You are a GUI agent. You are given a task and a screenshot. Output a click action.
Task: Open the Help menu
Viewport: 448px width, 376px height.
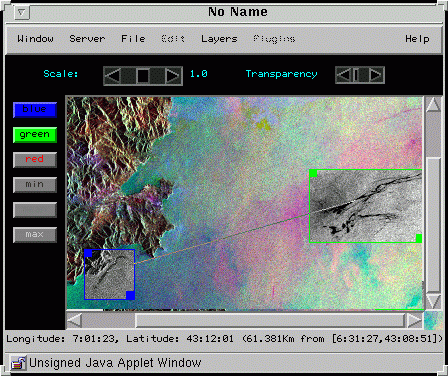point(417,39)
